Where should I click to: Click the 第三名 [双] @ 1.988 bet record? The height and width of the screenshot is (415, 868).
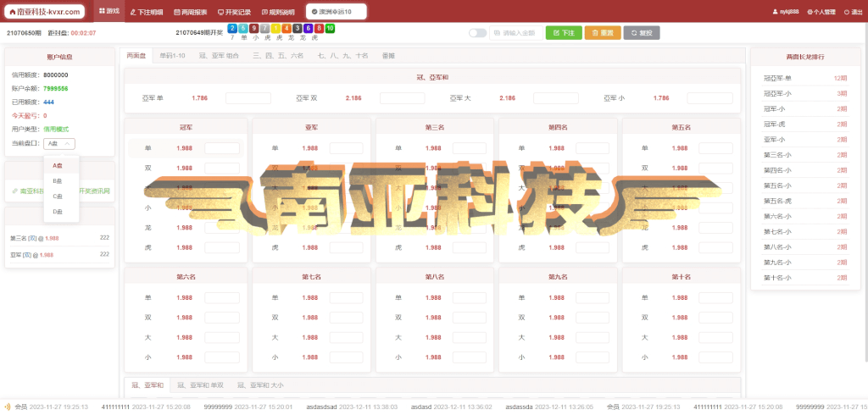click(59, 238)
